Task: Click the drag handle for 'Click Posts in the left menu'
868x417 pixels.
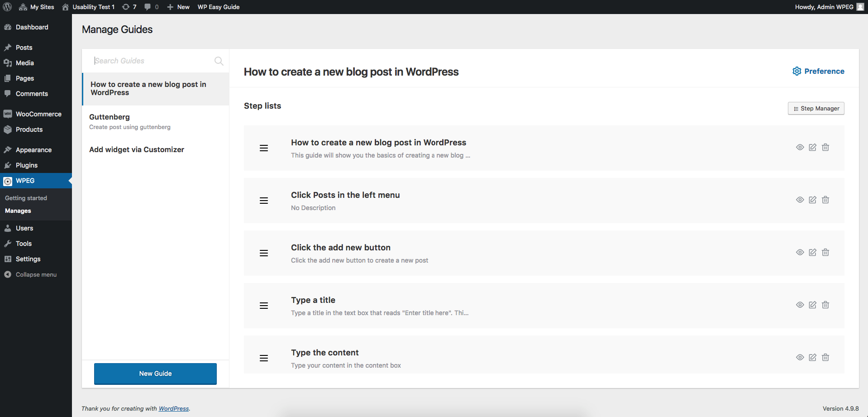Action: (264, 201)
